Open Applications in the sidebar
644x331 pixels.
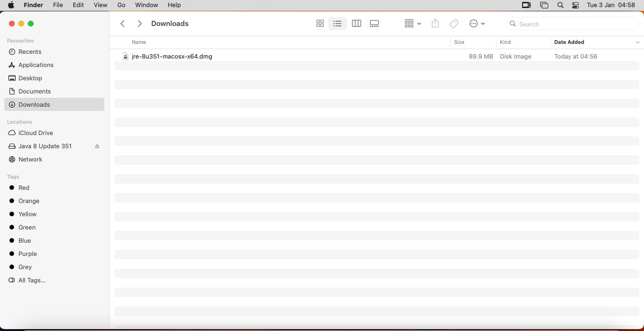[54, 65]
